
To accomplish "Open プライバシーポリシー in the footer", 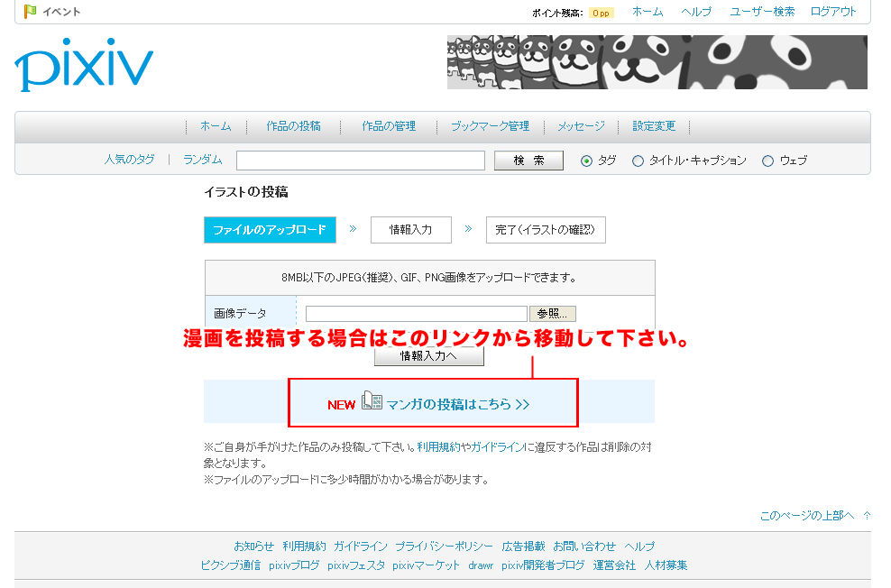I will pos(444,546).
